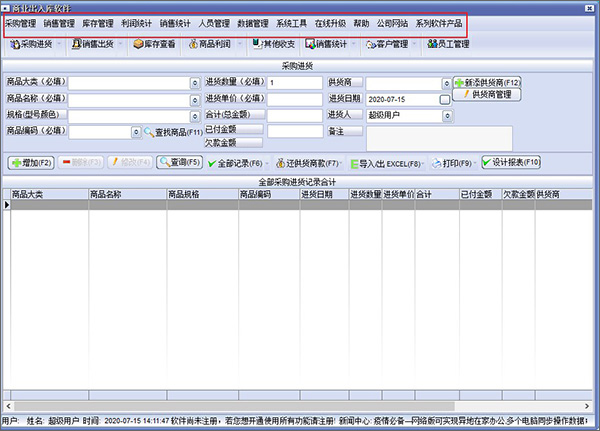Screen dimensions: 600x431
Task: Toggle the box beside 进货日期 field
Action: [x=445, y=100]
